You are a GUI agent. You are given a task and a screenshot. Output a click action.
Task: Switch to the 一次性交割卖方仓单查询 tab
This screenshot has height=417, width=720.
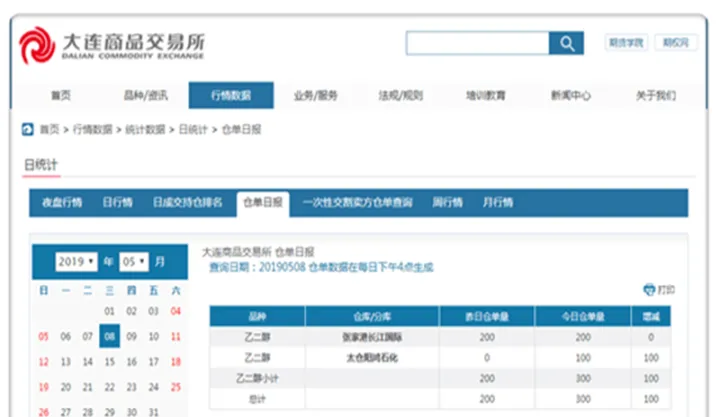click(x=358, y=203)
